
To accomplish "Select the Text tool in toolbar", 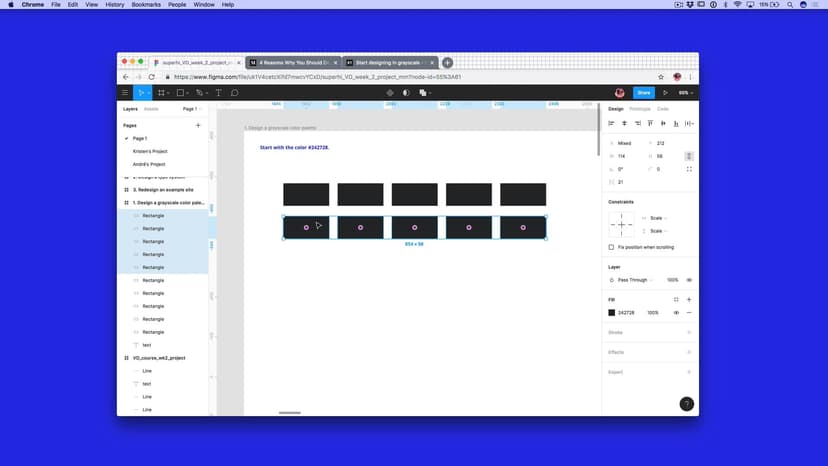I will pyautogui.click(x=219, y=93).
